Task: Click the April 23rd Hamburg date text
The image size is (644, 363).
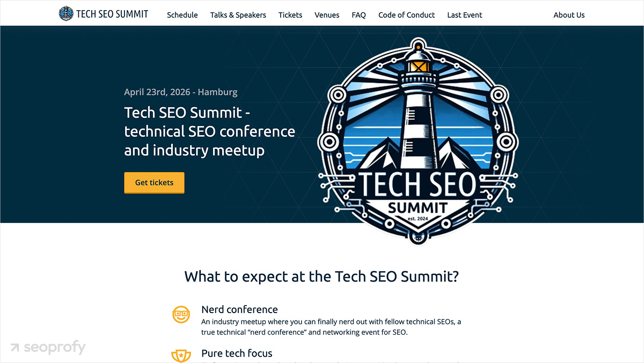Action: tap(180, 92)
